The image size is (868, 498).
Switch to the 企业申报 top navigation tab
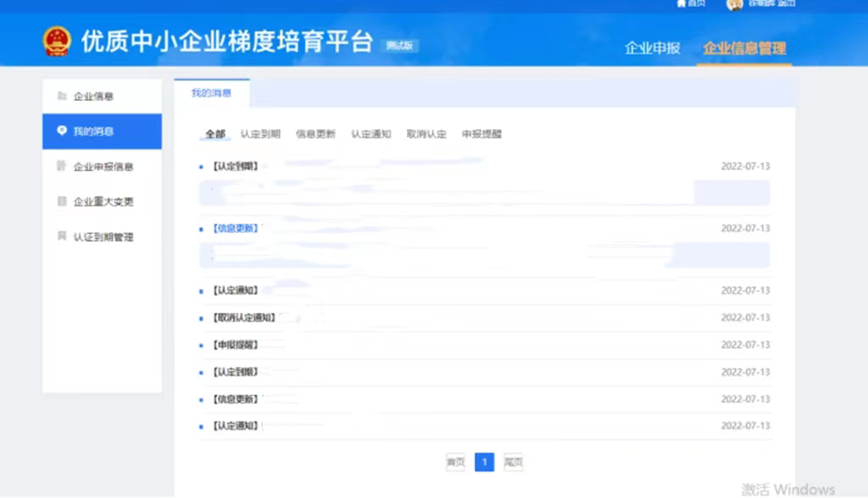click(x=652, y=48)
